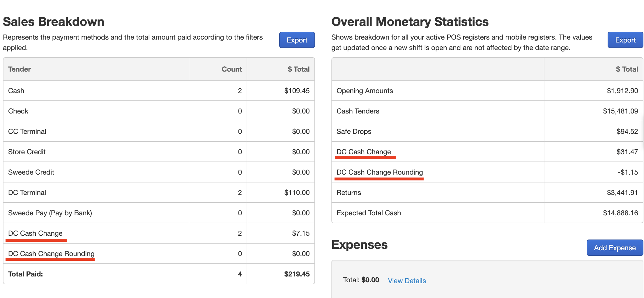644x298 pixels.
Task: Select DC Cash Change in Sales Breakdown
Action: click(159, 233)
